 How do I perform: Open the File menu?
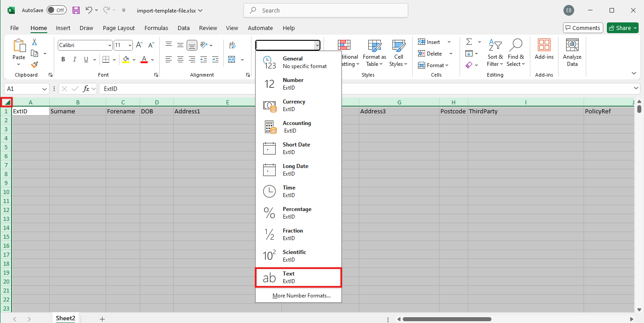14,28
